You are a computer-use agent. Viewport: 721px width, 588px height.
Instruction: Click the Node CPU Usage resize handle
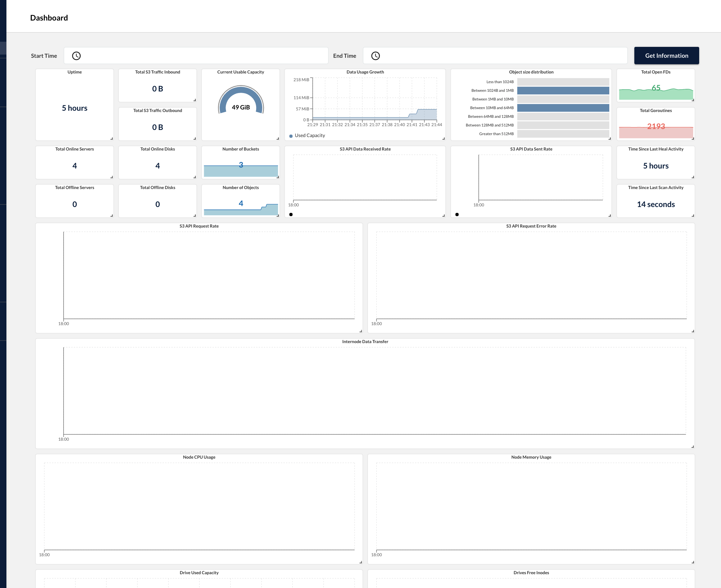point(360,562)
